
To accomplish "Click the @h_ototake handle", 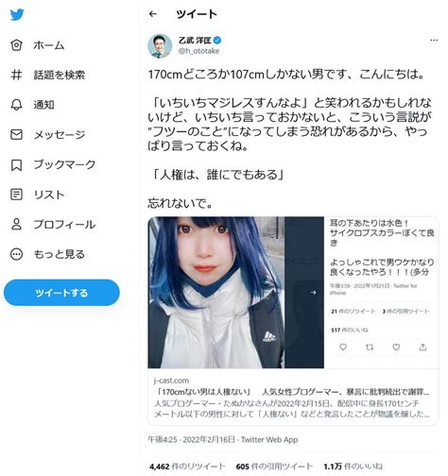I will 198,51.
